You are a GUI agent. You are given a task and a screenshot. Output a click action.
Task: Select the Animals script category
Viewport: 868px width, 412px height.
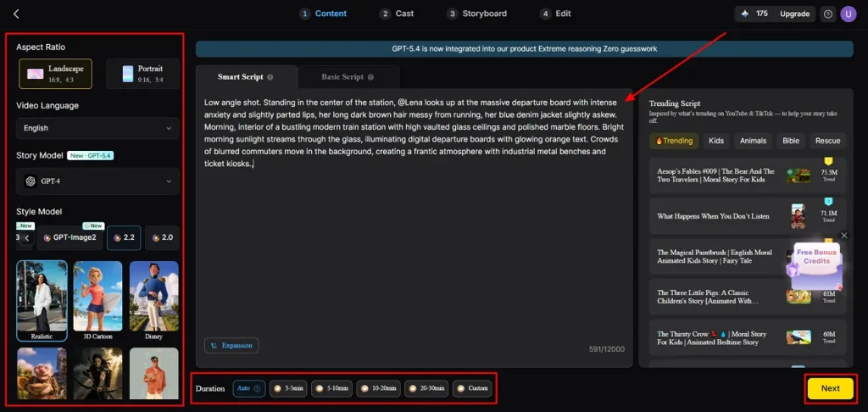point(753,141)
